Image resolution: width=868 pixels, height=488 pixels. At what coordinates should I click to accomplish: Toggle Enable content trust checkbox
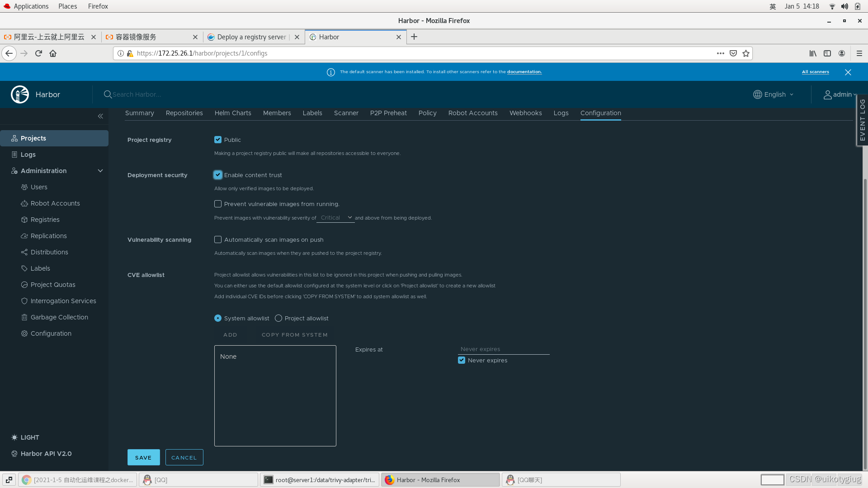pyautogui.click(x=218, y=175)
